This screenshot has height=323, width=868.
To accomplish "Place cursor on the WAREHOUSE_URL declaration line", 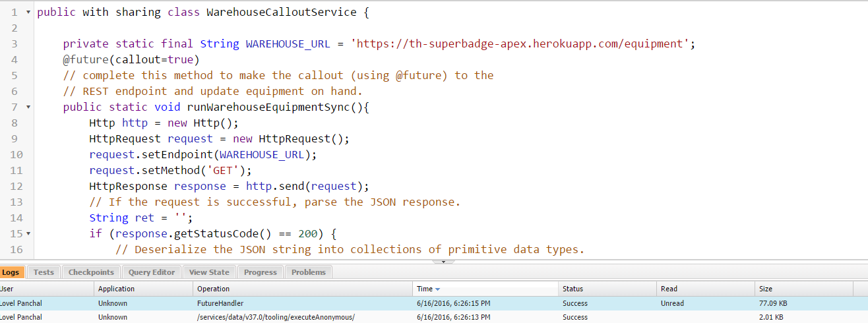I will point(379,44).
